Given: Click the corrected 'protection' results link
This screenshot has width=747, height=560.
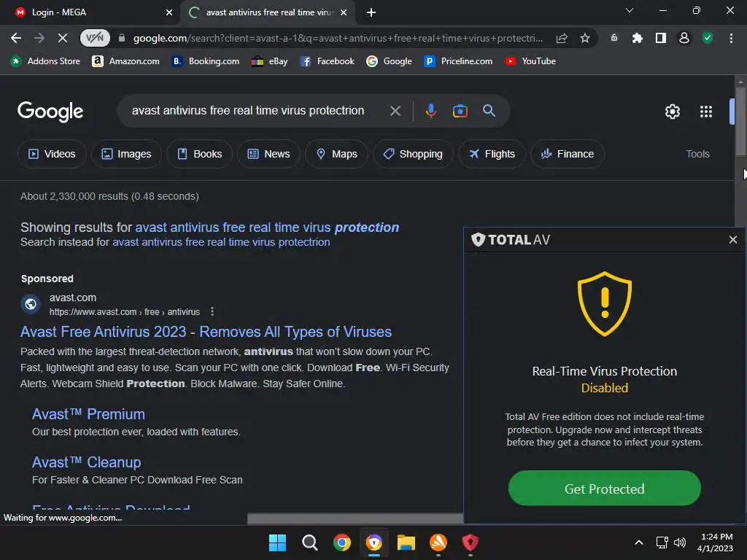Looking at the screenshot, I should tap(267, 227).
